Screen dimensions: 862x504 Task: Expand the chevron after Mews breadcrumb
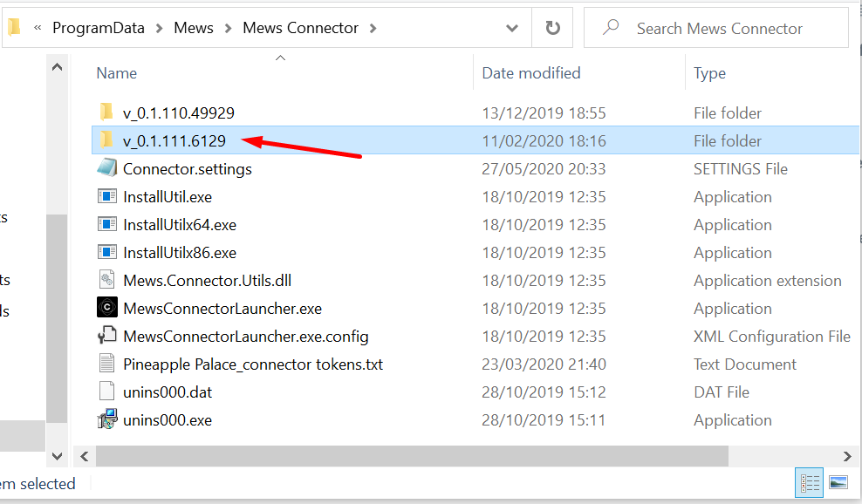228,29
